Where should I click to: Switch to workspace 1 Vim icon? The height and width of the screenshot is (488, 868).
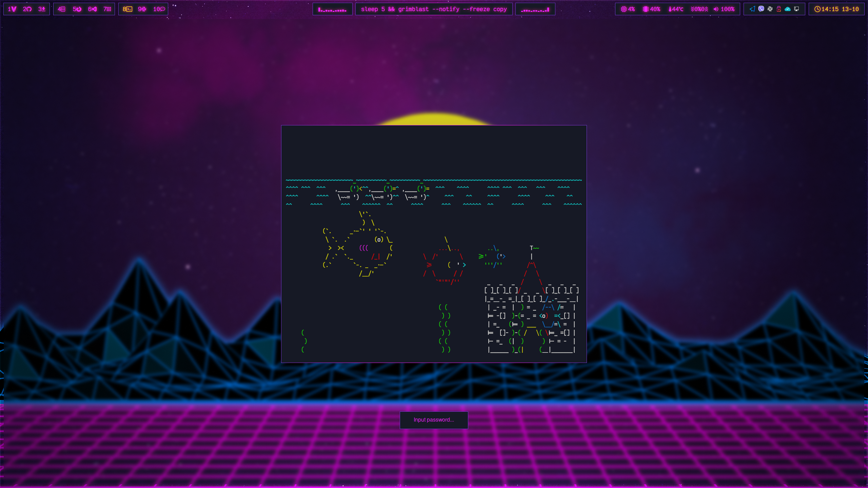tap(12, 9)
